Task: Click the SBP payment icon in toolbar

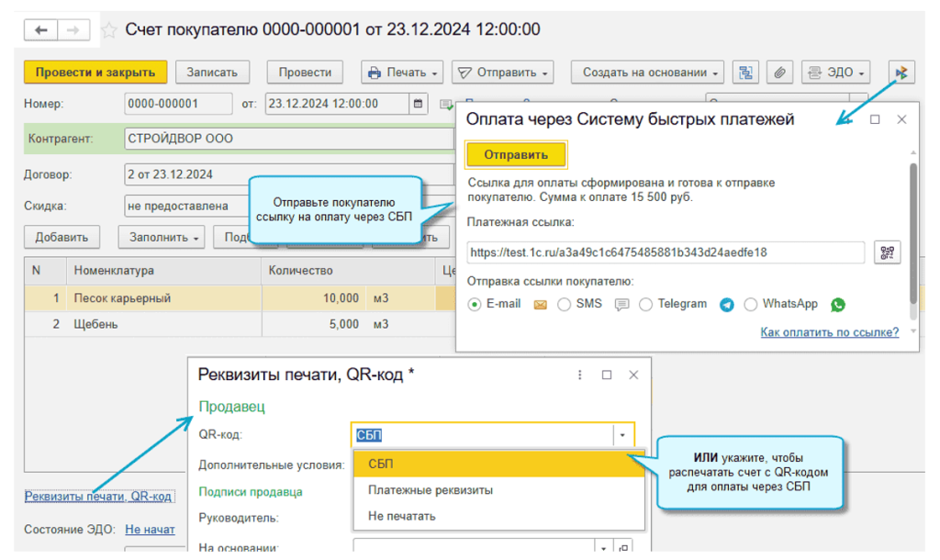Action: click(901, 73)
